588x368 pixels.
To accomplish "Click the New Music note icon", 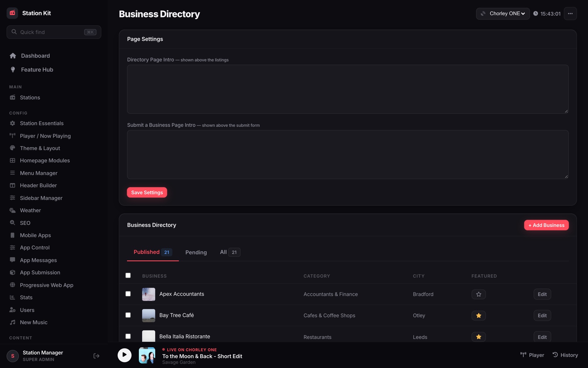I will click(12, 322).
